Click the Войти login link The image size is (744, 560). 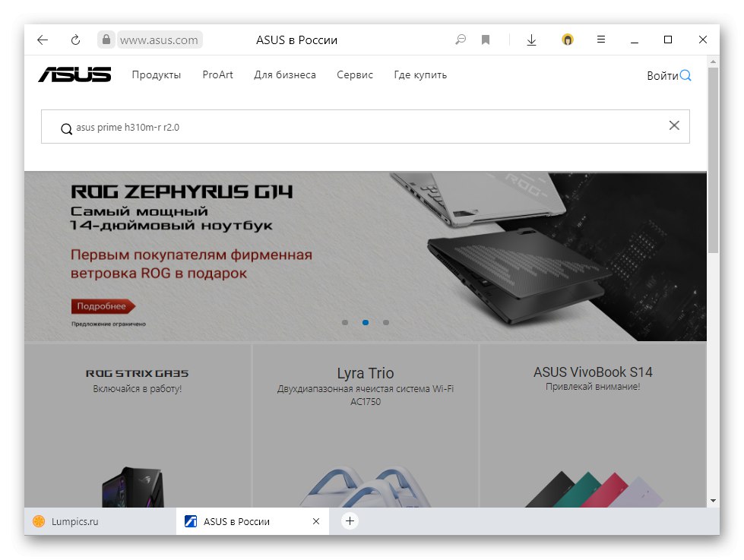[x=663, y=75]
